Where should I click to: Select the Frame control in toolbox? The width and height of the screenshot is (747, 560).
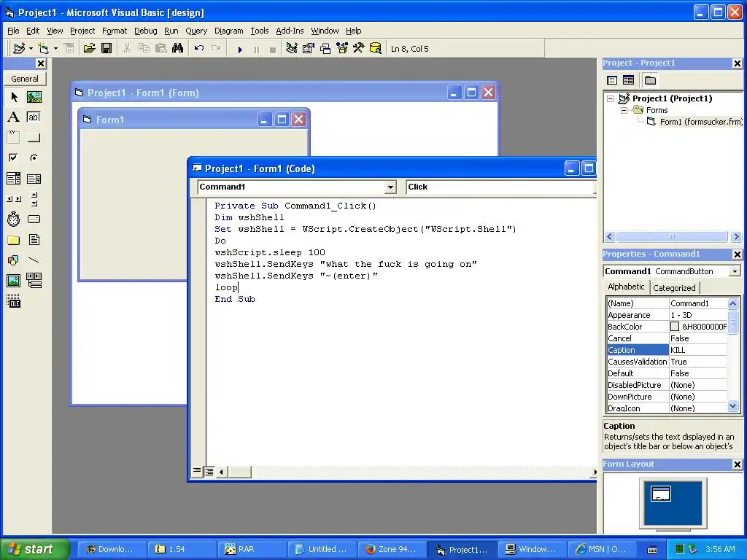coord(14,138)
